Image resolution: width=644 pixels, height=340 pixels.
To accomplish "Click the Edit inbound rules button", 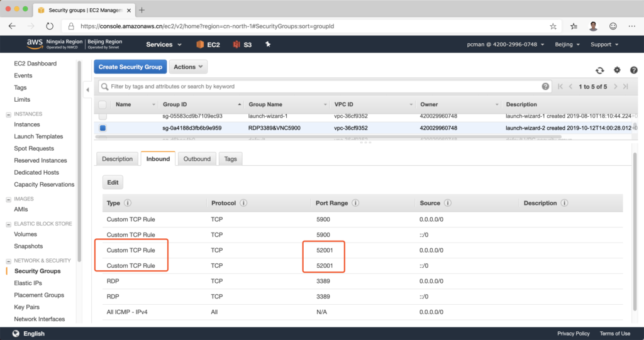I will click(113, 182).
